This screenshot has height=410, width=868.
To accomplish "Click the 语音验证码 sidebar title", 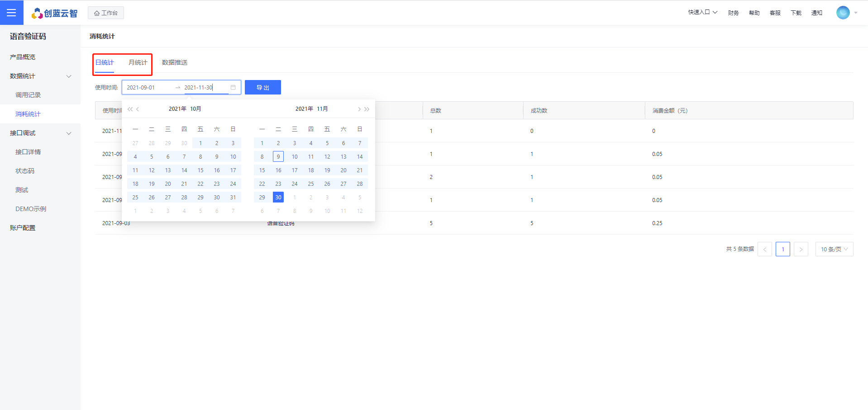I will pos(28,36).
